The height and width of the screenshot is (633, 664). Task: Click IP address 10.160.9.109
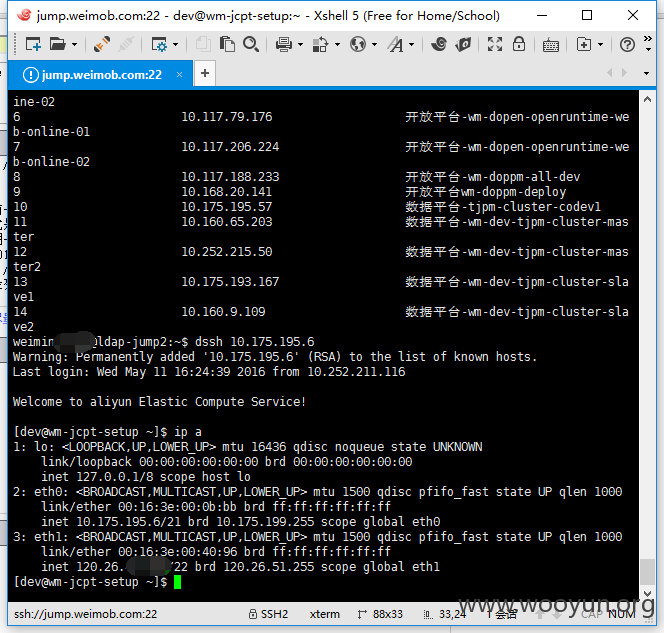coord(223,312)
